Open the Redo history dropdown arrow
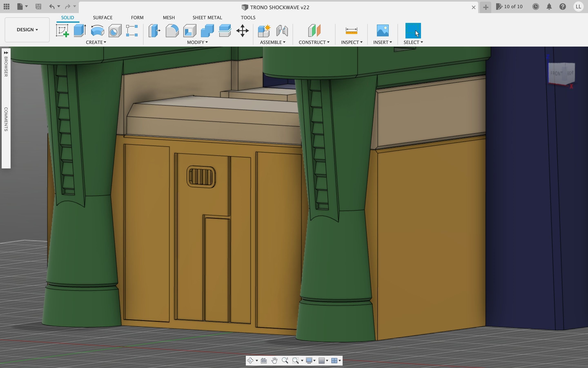The height and width of the screenshot is (368, 588). pos(75,6)
